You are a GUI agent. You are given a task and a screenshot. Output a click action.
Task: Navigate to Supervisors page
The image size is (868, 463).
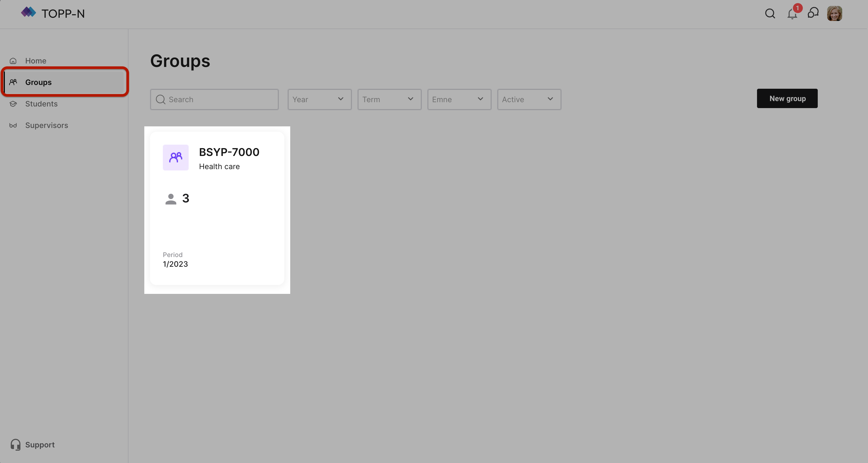[x=46, y=126]
